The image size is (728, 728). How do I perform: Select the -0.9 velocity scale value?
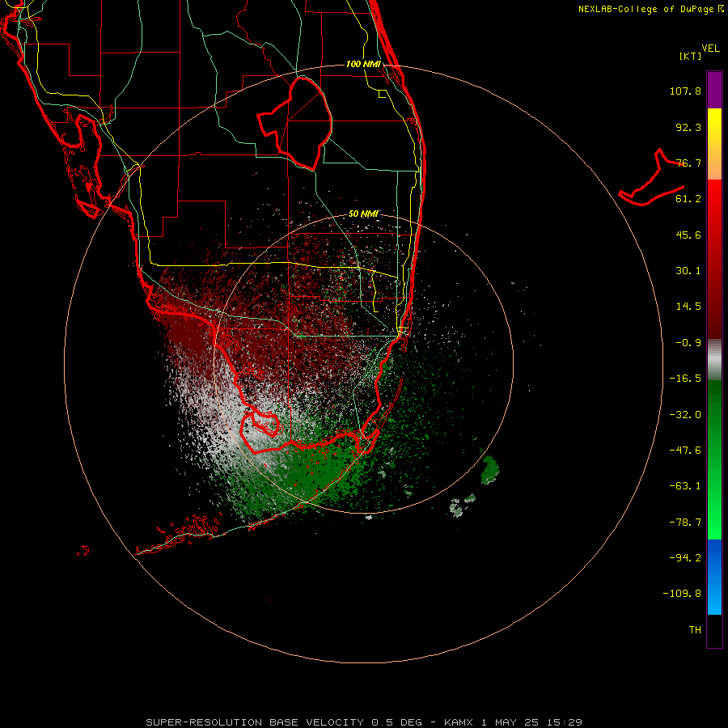(688, 343)
